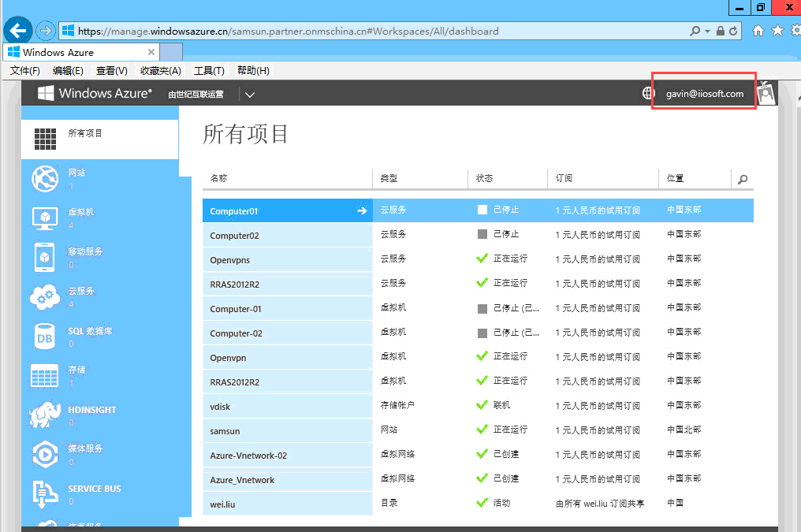Open browser settings gear icon

pos(795,31)
